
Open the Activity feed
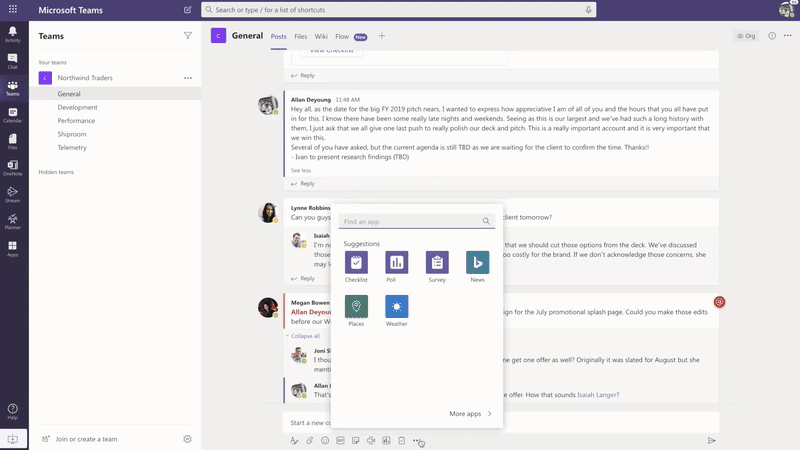pyautogui.click(x=13, y=34)
